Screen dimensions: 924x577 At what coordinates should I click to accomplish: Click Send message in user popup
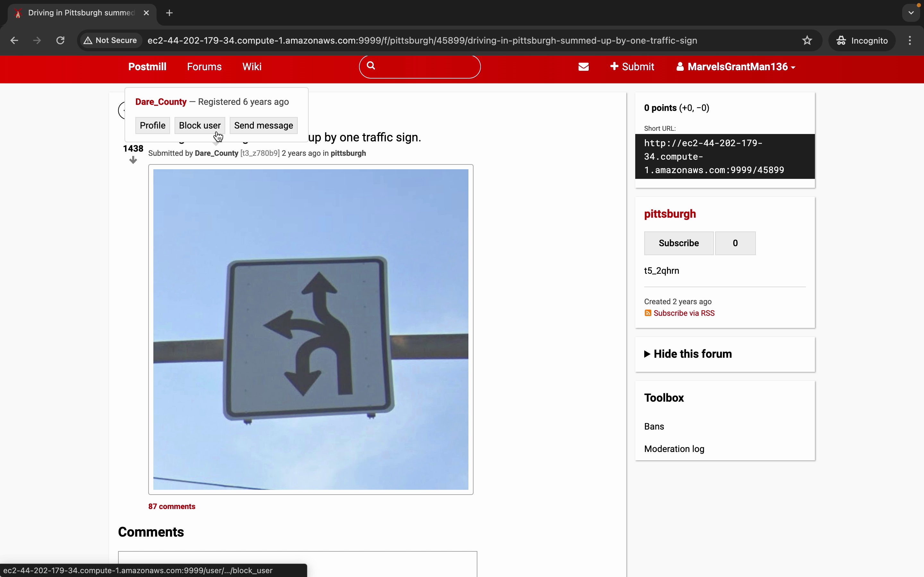[263, 126]
